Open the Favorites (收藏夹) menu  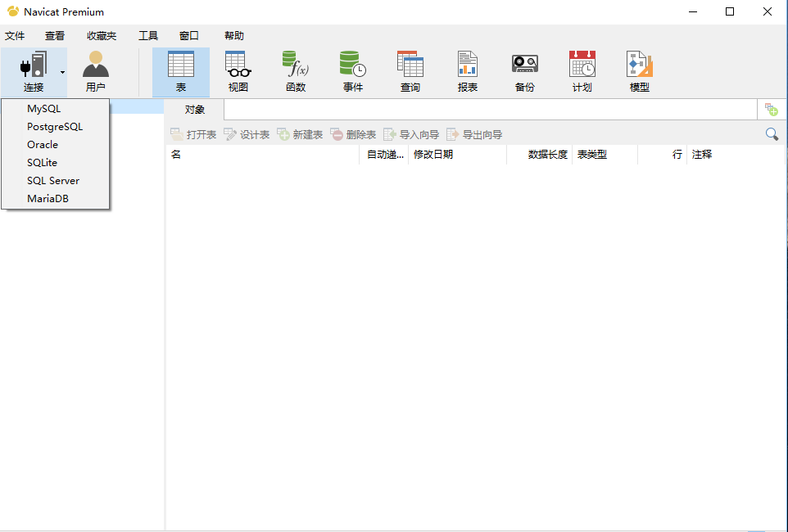click(x=102, y=36)
